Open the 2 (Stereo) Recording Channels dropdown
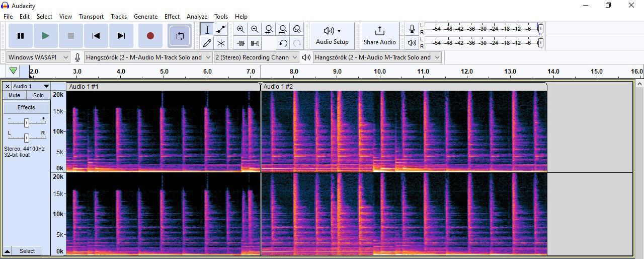Image resolution: width=644 pixels, height=259 pixels. click(x=257, y=57)
